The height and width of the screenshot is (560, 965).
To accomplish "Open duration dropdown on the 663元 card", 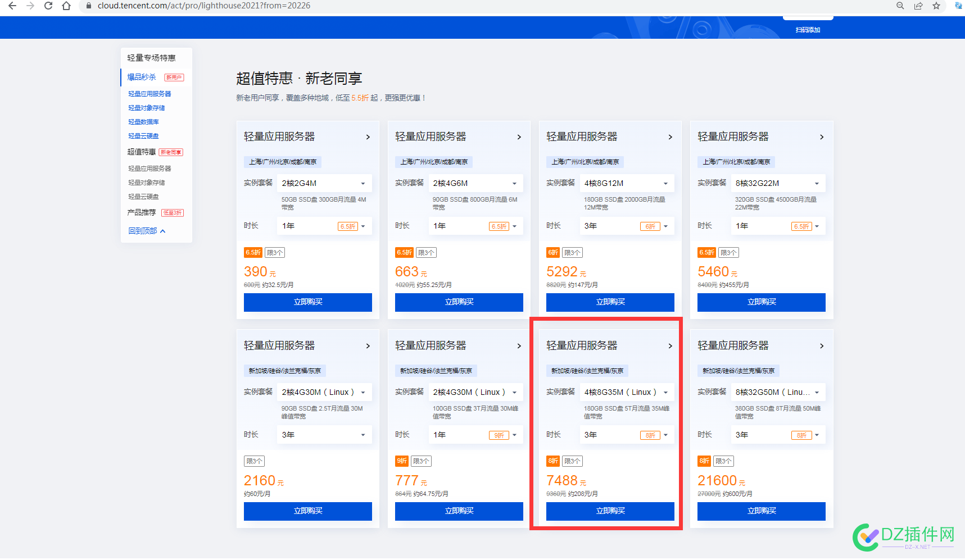I will (x=475, y=226).
